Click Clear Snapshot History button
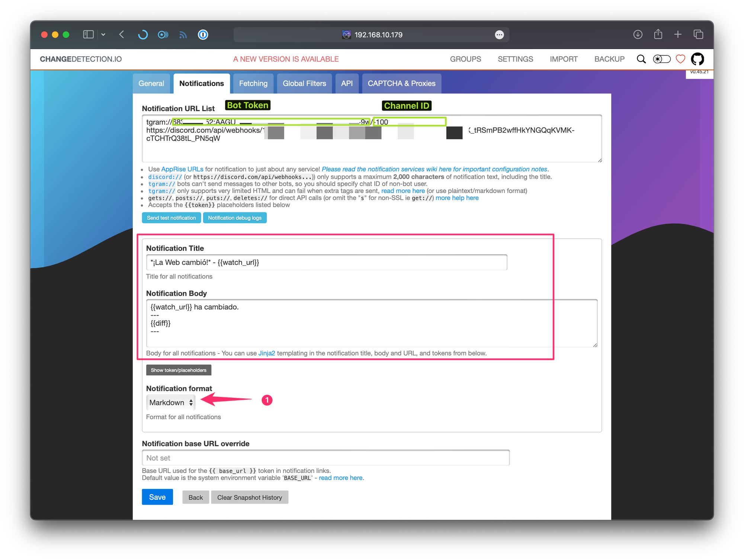Screen dimensions: 744x560 pos(250,498)
